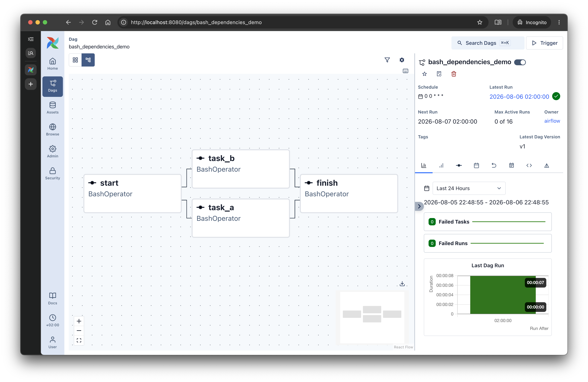The width and height of the screenshot is (588, 382).
Task: Click the browser address bar URL
Action: (x=196, y=22)
